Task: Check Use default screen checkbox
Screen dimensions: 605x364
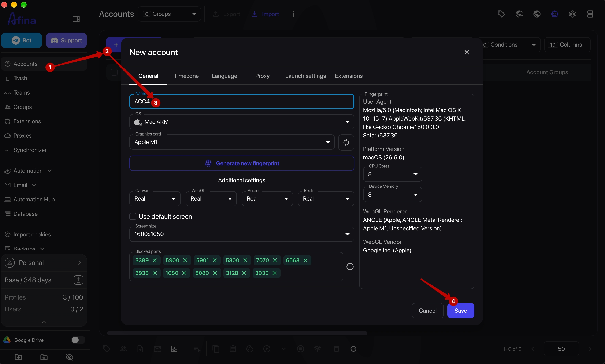Action: (x=133, y=217)
